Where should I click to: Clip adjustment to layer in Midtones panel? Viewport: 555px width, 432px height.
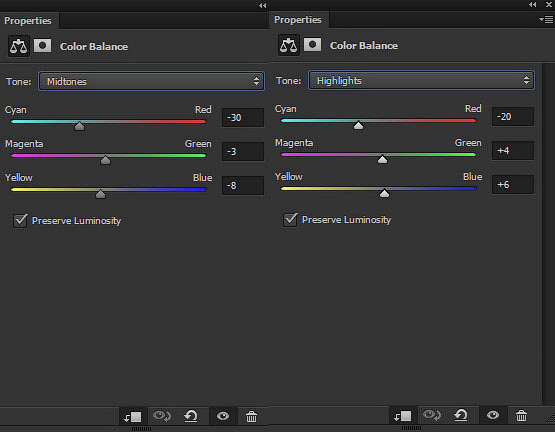133,416
